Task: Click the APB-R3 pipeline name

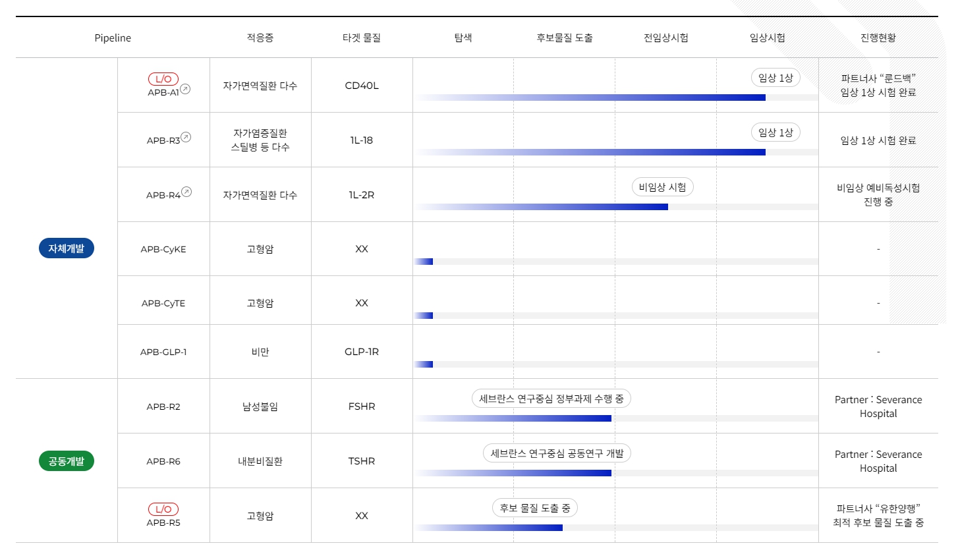Action: coord(163,141)
